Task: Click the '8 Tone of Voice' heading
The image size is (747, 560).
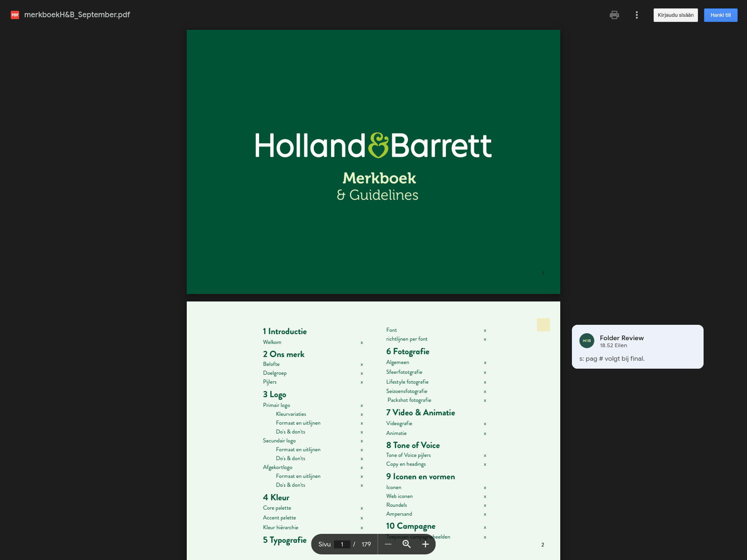Action: click(413, 445)
